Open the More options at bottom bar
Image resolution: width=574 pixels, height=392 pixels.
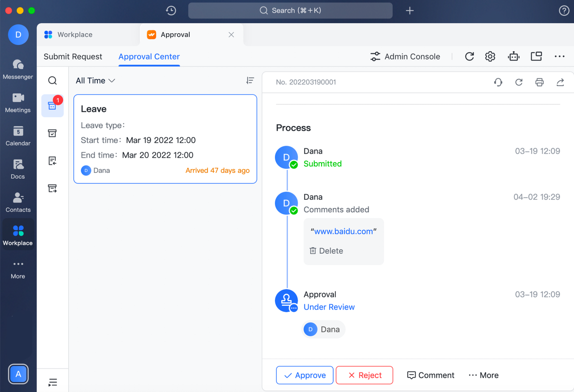tap(483, 375)
